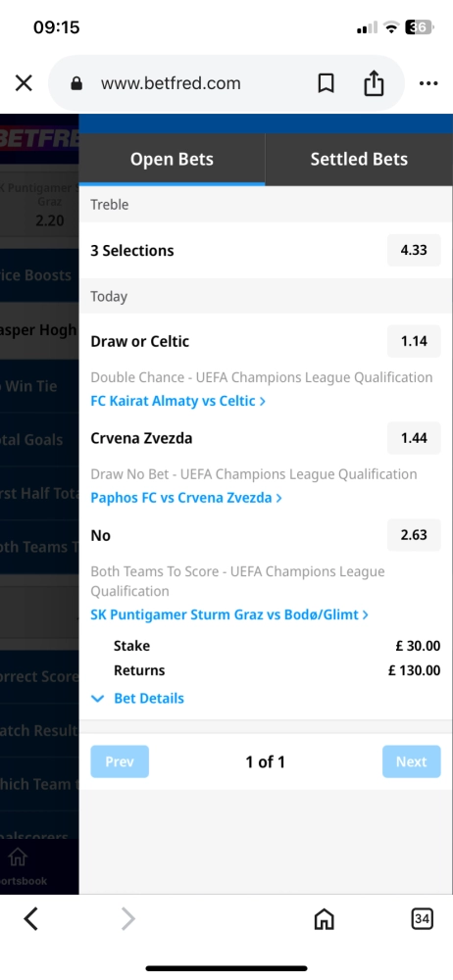Tap the browser back arrow

point(30,918)
